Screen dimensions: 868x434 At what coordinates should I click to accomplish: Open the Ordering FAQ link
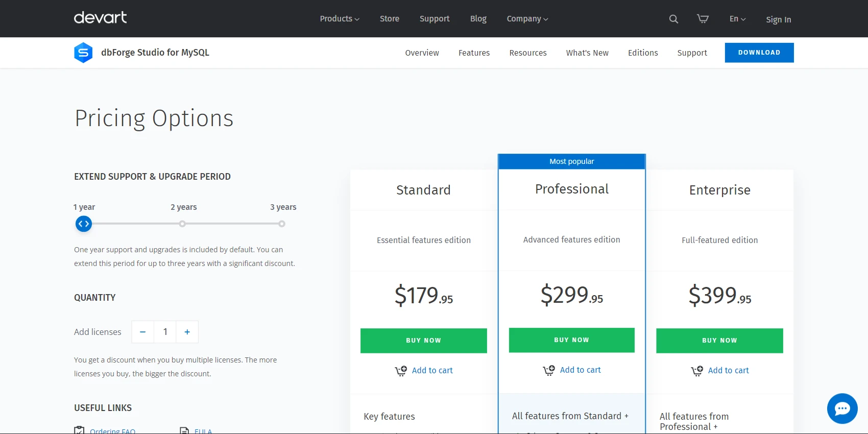[x=113, y=431]
